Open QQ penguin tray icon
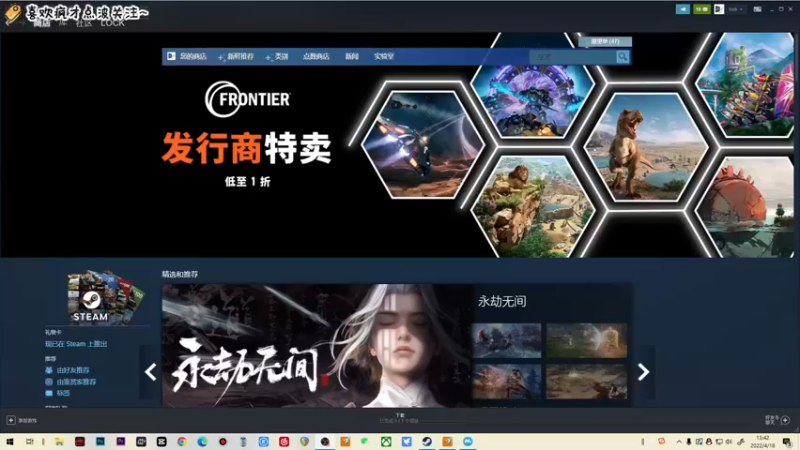The image size is (800, 450). [x=709, y=442]
